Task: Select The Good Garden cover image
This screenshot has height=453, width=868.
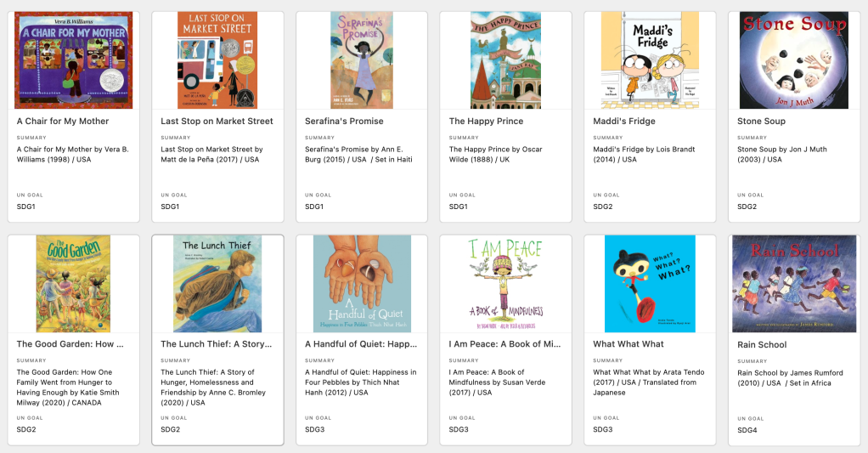Action: click(74, 284)
